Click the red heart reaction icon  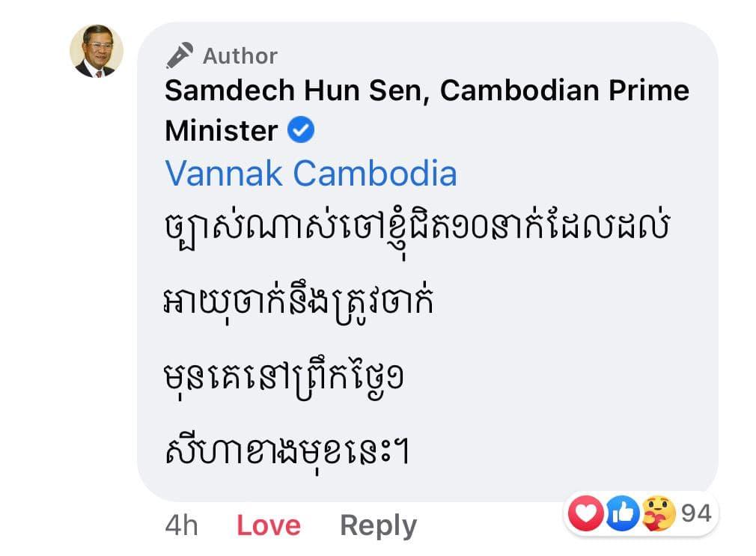click(x=586, y=513)
